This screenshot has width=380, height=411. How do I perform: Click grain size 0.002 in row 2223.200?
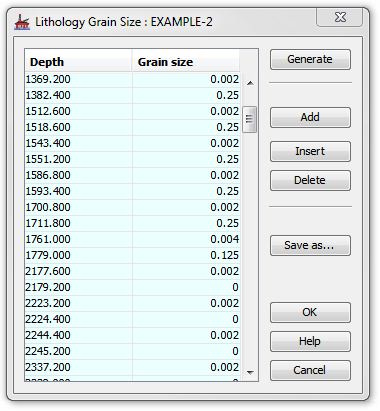(186, 303)
